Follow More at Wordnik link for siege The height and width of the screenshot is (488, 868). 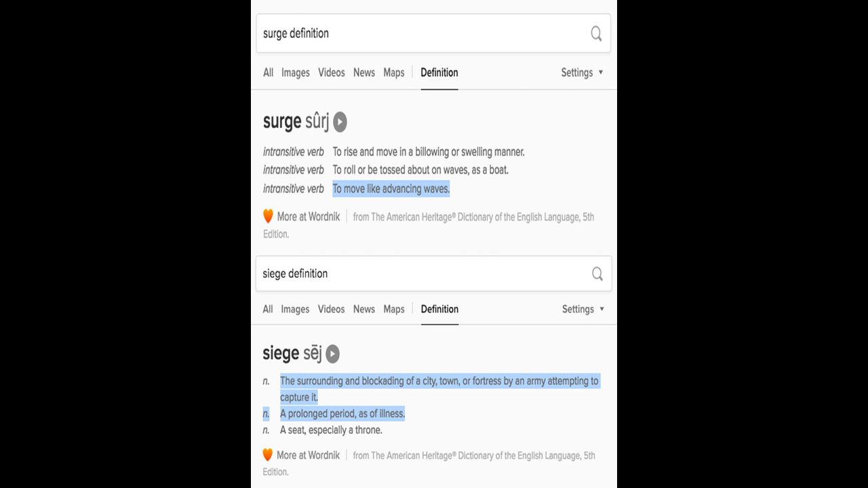click(x=308, y=455)
